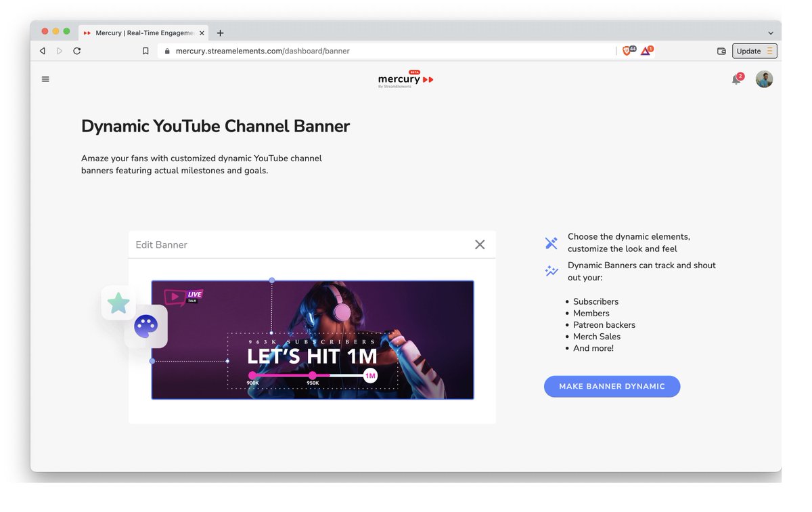Click the Merch Sales list item

click(x=597, y=336)
